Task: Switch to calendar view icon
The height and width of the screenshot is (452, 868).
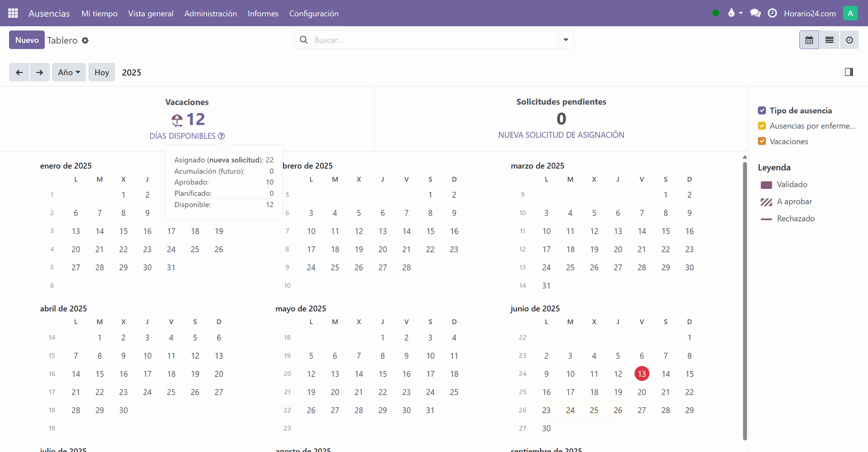Action: pyautogui.click(x=809, y=40)
